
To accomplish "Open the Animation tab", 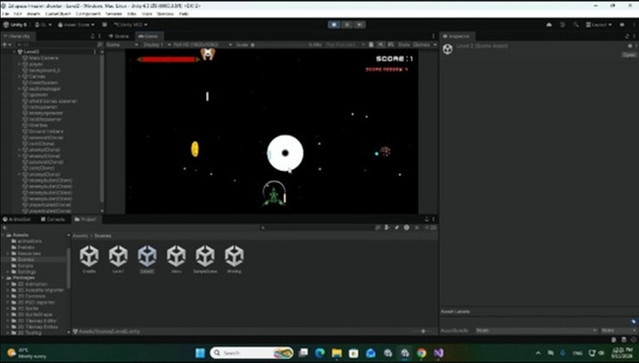I will click(x=17, y=219).
